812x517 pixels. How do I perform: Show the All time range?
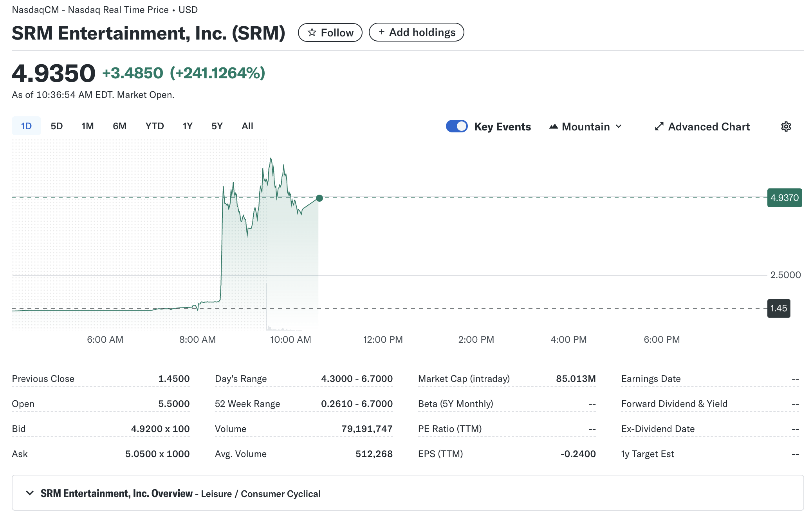(247, 126)
